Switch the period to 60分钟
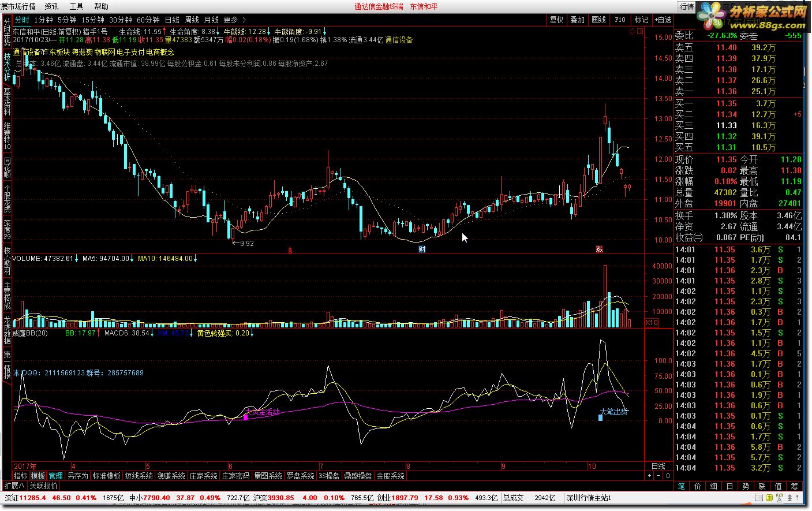Screen dimensions: 812x511 148,20
